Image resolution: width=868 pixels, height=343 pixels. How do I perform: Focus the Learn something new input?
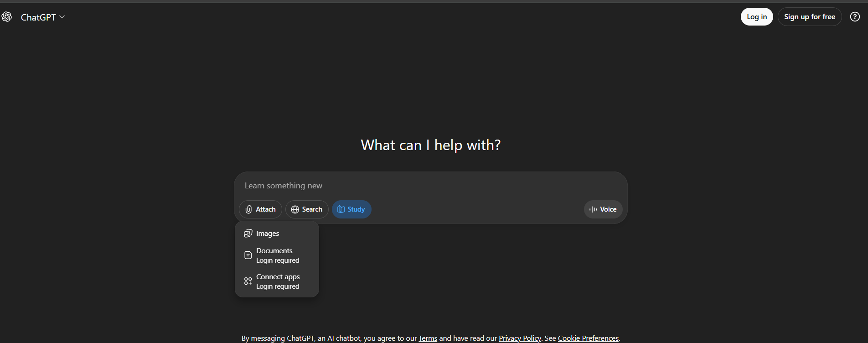tap(430, 186)
